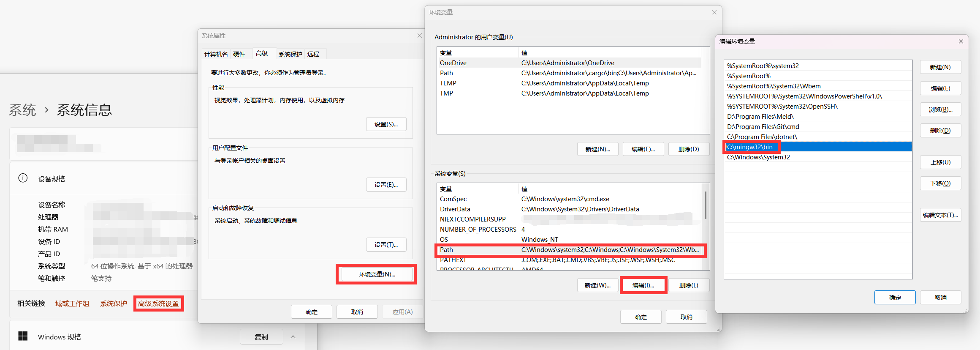Close the 环境变量 dialog window
The height and width of the screenshot is (350, 980).
(714, 12)
